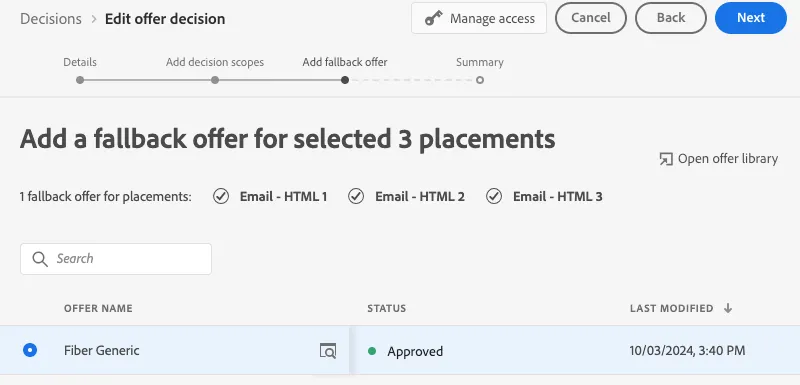800x385 pixels.
Task: Click the key icon in Manage access
Action: pyautogui.click(x=434, y=19)
